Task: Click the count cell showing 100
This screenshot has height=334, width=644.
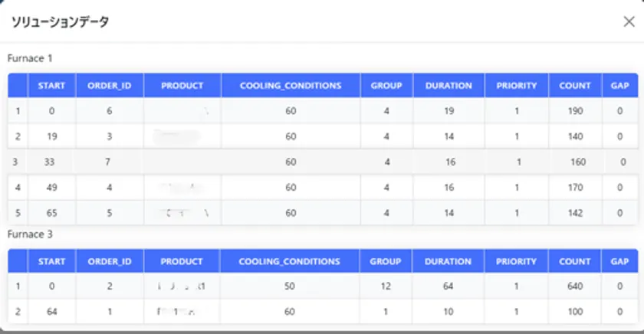Action: coord(575,312)
